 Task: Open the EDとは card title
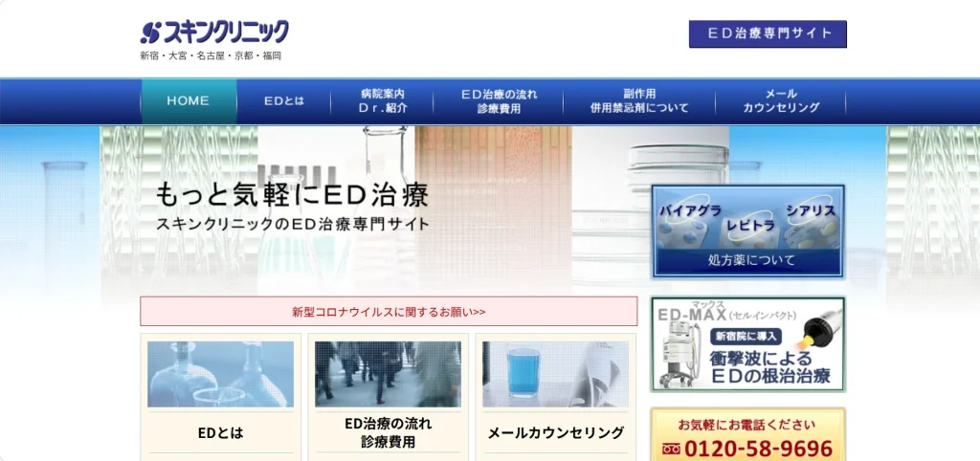point(221,433)
